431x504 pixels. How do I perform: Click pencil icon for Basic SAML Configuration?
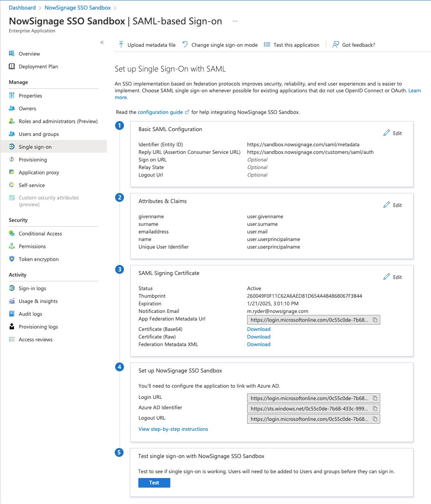coord(387,133)
